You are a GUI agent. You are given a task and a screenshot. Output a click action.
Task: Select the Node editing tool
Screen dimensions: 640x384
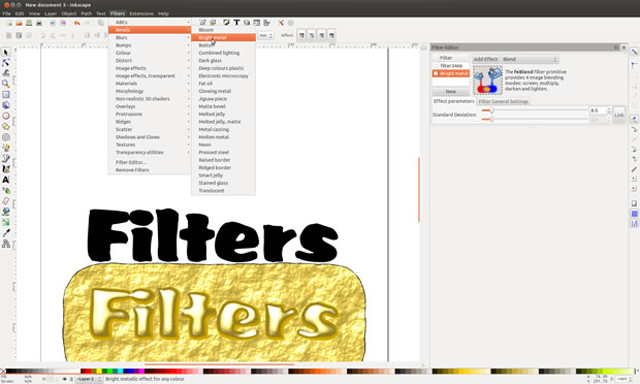(6, 62)
